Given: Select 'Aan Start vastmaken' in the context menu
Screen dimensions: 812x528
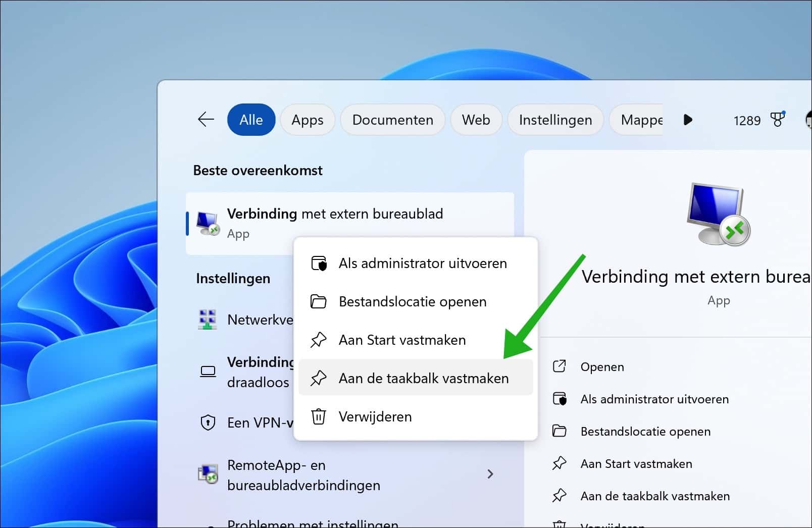Looking at the screenshot, I should [x=402, y=340].
